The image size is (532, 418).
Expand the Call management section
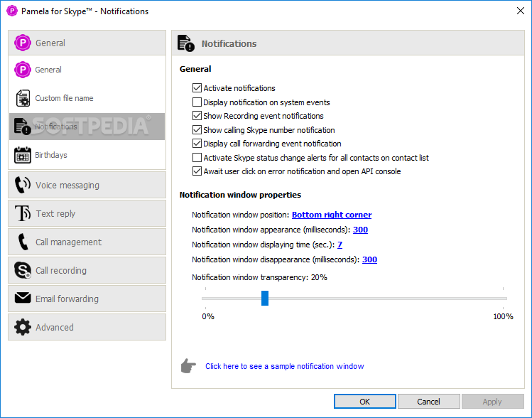pyautogui.click(x=87, y=242)
